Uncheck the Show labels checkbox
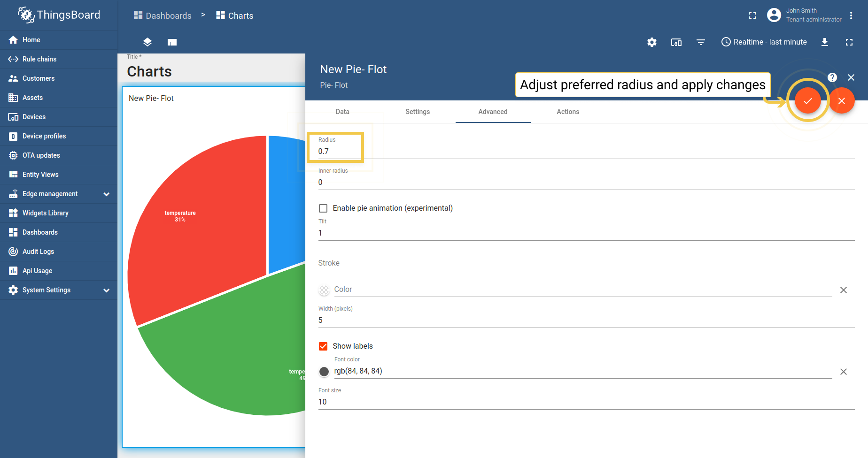Viewport: 868px width, 458px height. (323, 346)
